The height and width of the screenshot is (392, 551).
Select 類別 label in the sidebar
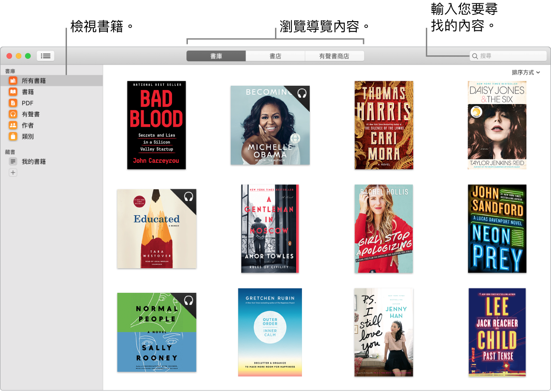click(x=28, y=136)
